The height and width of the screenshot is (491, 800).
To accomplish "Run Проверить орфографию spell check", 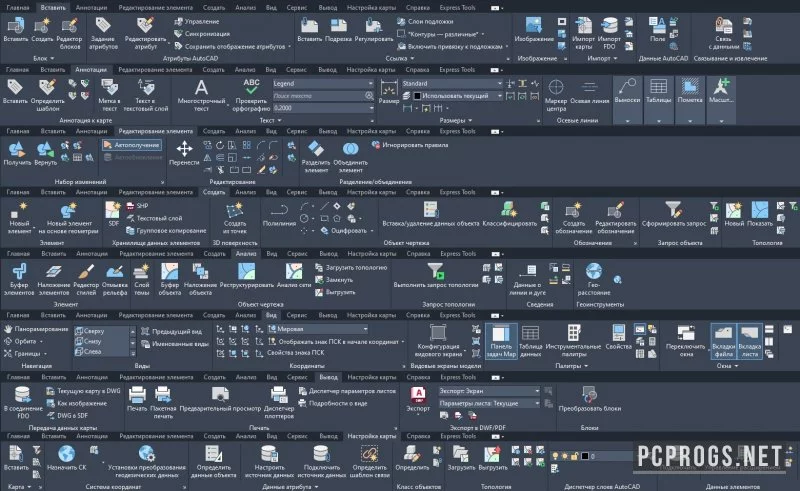I will [251, 95].
